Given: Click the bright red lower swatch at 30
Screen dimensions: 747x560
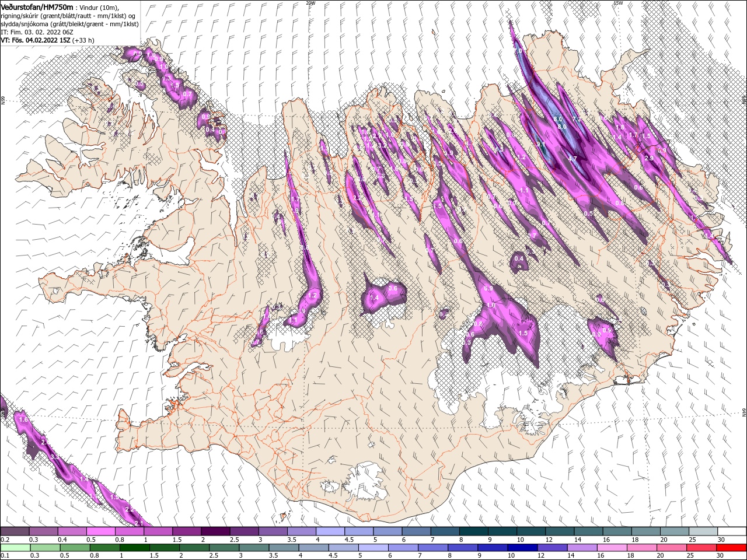Looking at the screenshot, I should [x=732, y=547].
